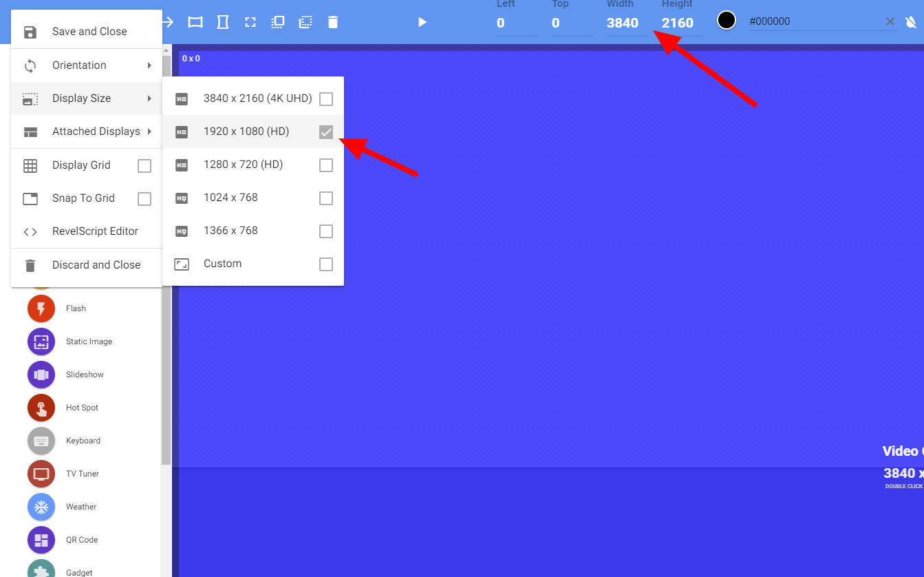
Task: Select the Flash widget icon
Action: tap(41, 308)
